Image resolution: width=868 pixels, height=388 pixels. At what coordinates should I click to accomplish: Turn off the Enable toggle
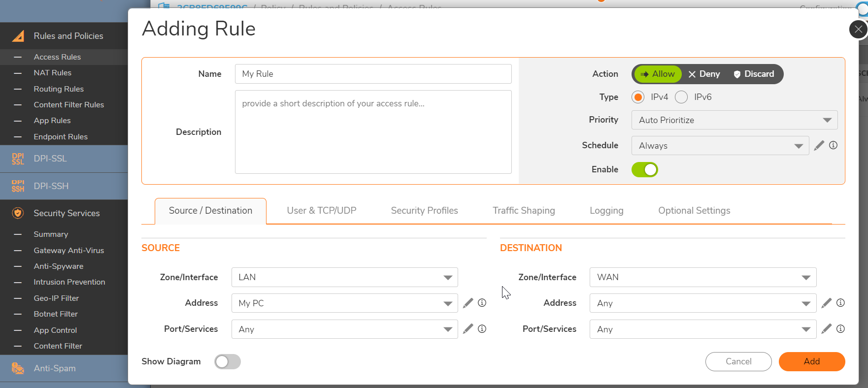pyautogui.click(x=644, y=170)
